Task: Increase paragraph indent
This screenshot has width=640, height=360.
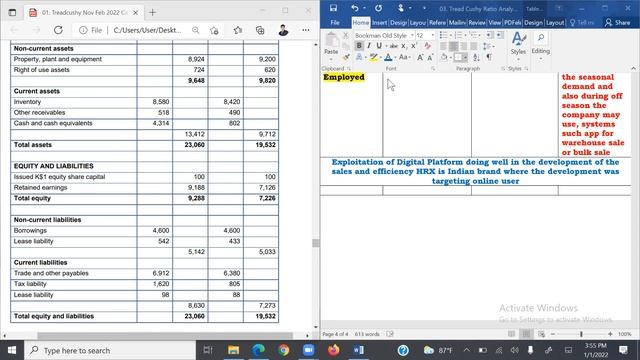Action: pos(500,36)
